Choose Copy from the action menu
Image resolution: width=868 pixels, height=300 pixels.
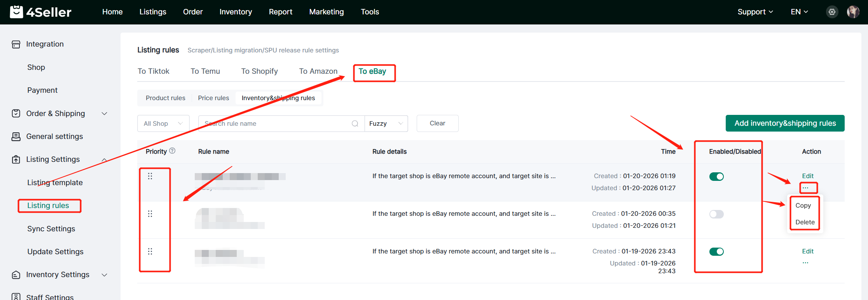click(803, 206)
